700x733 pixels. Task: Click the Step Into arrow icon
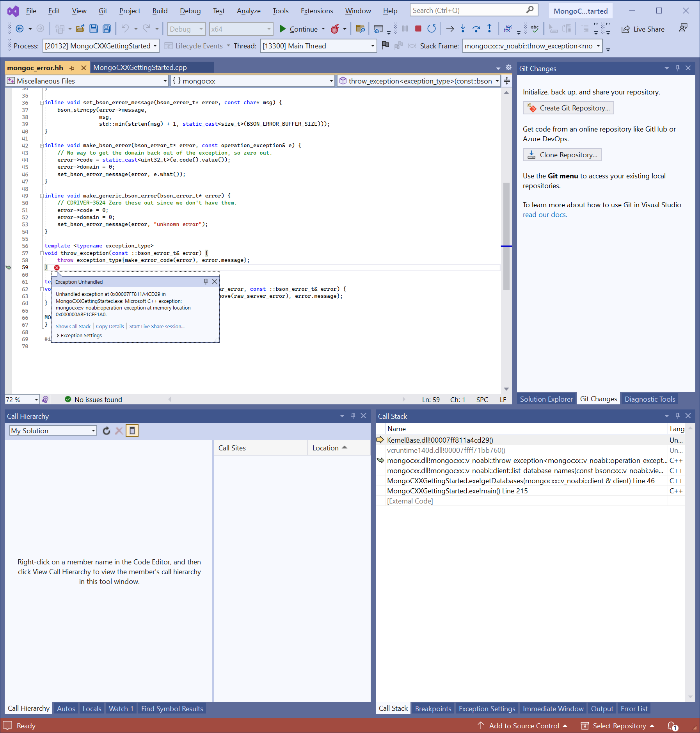pyautogui.click(x=463, y=28)
